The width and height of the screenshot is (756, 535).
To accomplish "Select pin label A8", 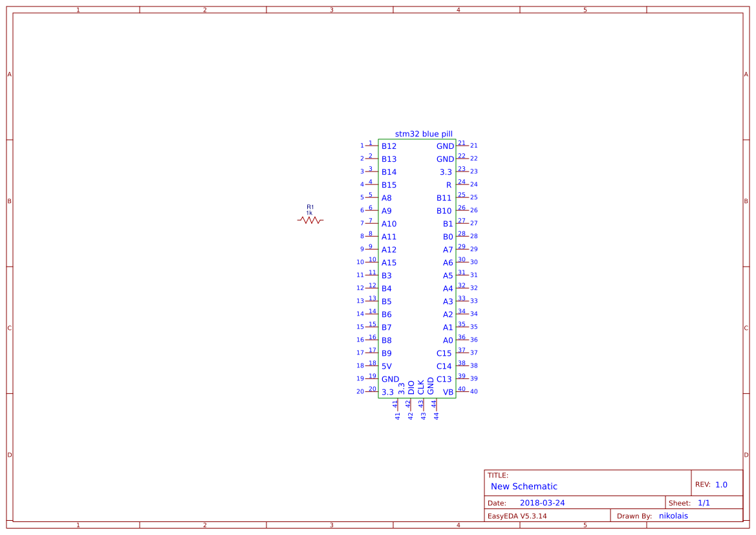I will tap(386, 198).
